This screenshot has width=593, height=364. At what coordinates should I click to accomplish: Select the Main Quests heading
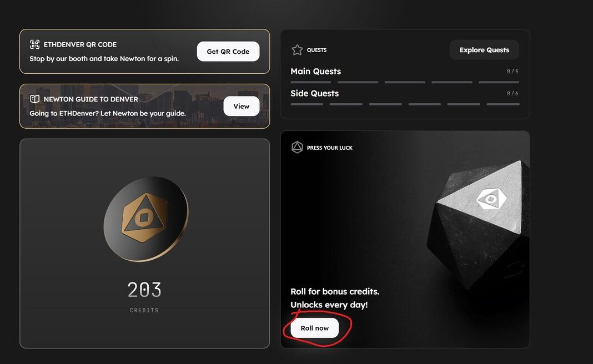coord(316,72)
